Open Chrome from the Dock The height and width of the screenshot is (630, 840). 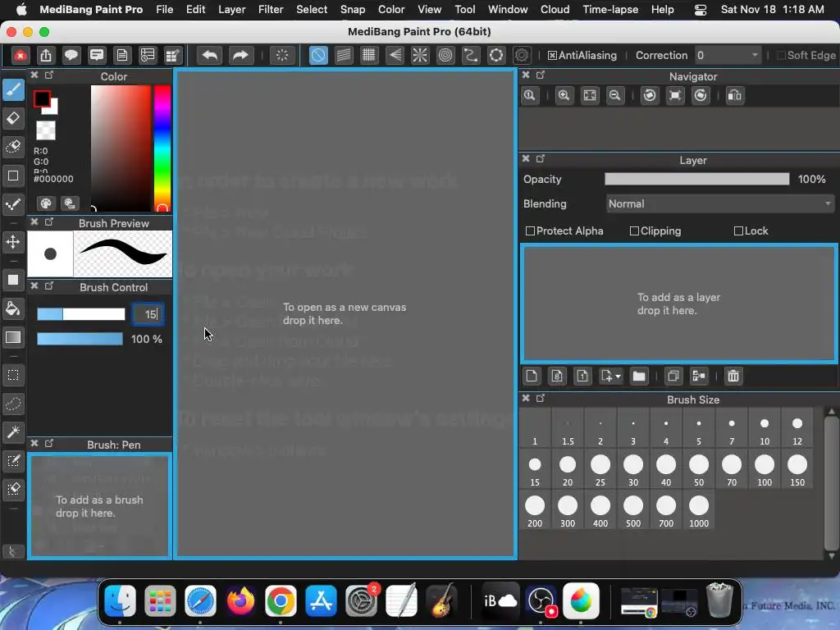click(281, 600)
